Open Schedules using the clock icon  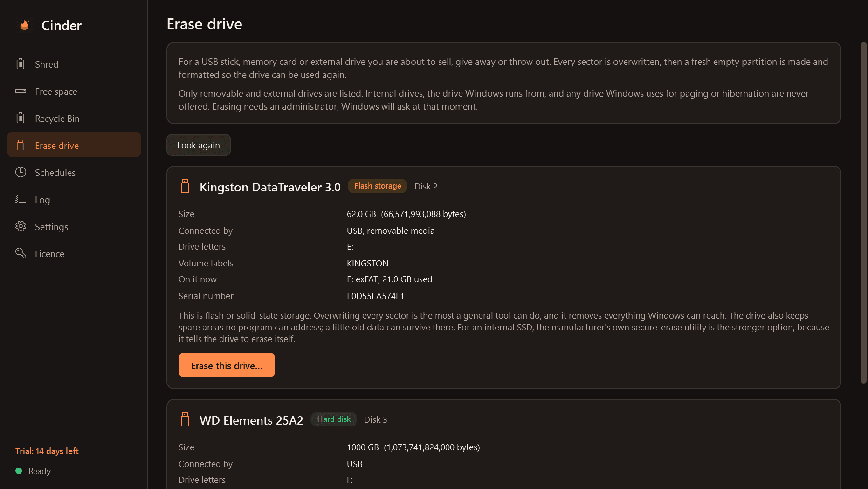click(x=21, y=172)
